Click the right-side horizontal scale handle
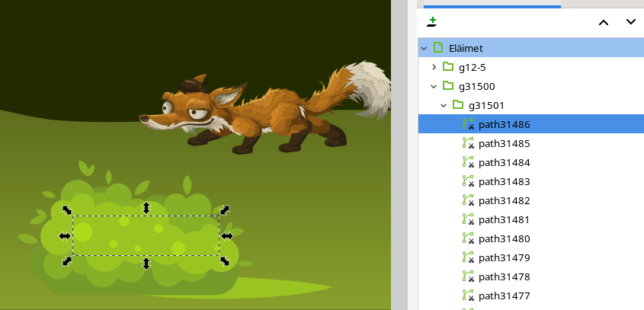This screenshot has width=644, height=310. click(x=227, y=236)
